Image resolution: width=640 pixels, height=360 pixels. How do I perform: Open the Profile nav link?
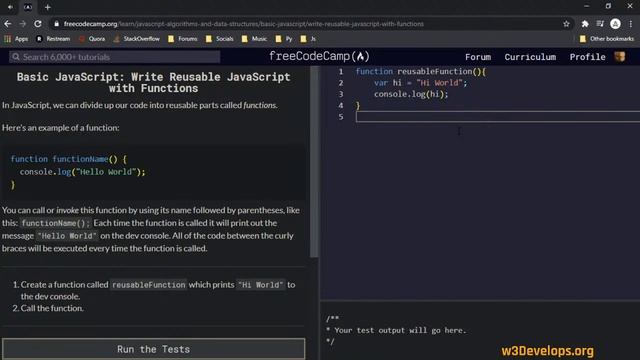point(587,57)
